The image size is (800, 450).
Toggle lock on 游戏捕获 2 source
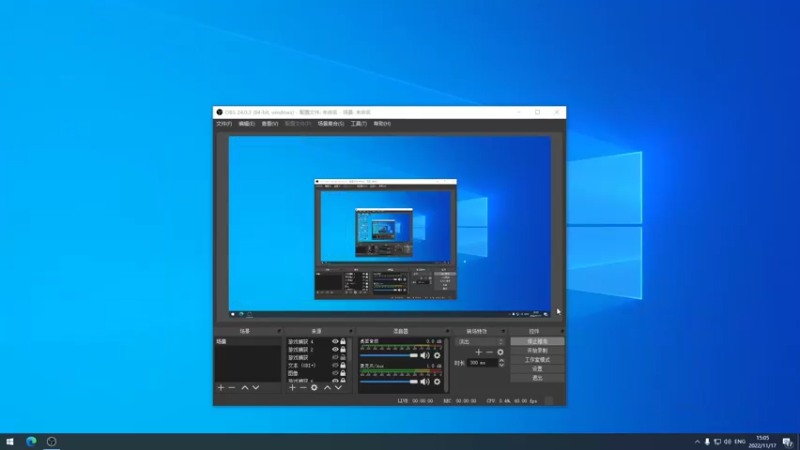coord(343,349)
